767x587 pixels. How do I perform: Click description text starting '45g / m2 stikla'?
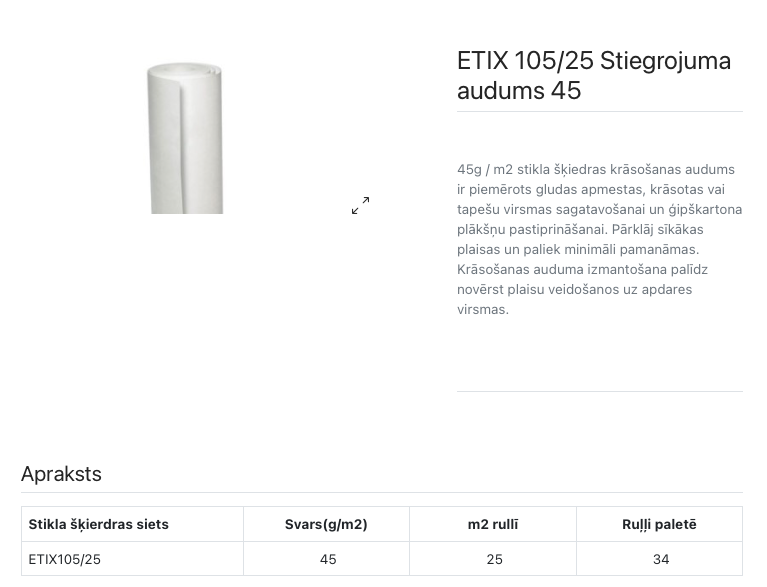595,170
